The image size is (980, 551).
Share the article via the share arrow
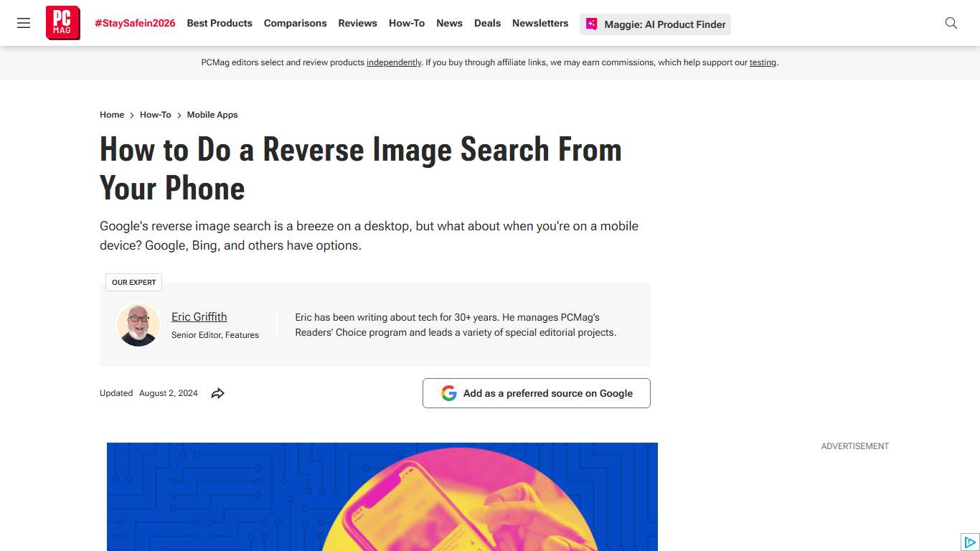(217, 393)
